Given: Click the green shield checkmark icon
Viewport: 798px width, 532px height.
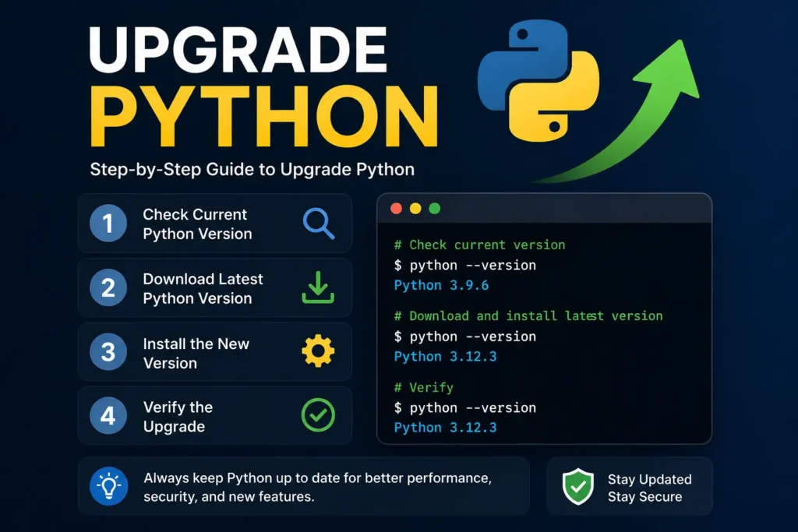Looking at the screenshot, I should 578,486.
